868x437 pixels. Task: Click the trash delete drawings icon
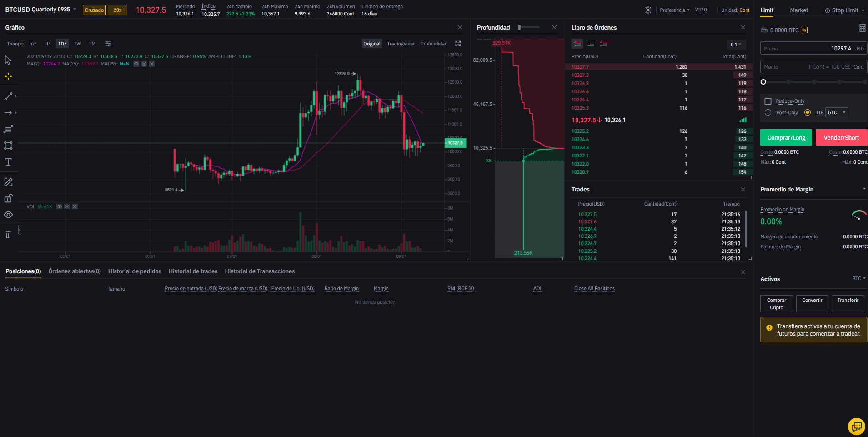(x=8, y=235)
